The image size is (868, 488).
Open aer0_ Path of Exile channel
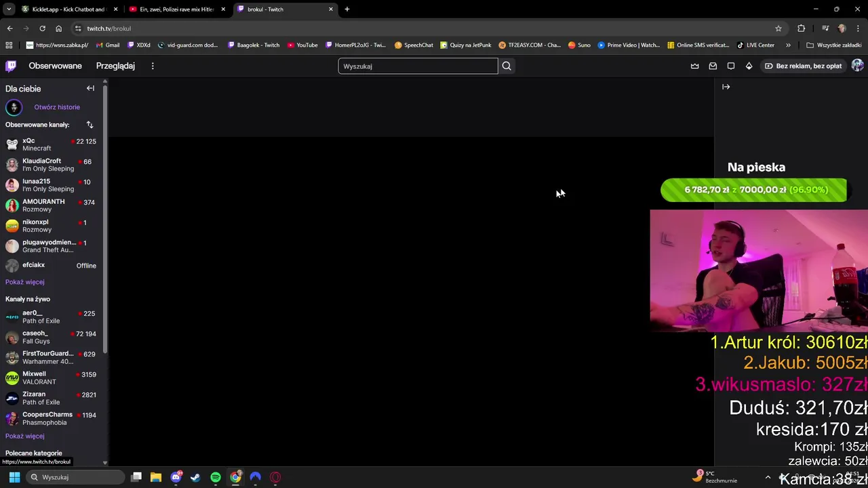coord(51,317)
